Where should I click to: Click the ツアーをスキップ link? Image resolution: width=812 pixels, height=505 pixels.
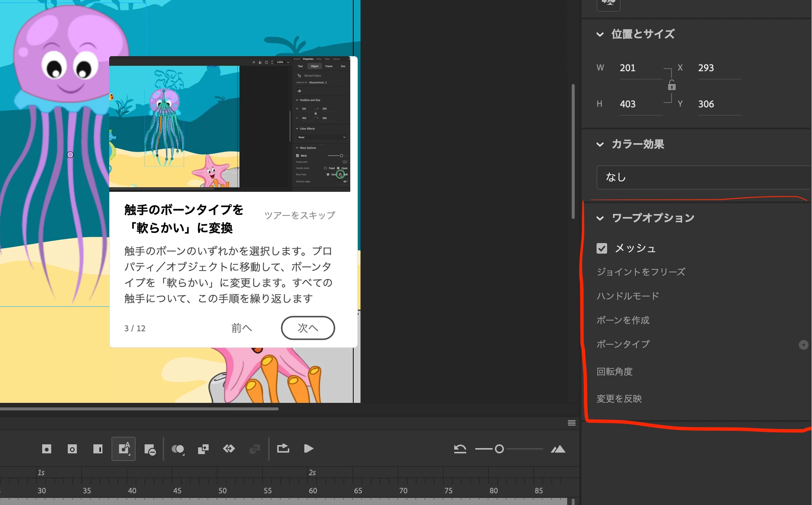click(x=299, y=215)
